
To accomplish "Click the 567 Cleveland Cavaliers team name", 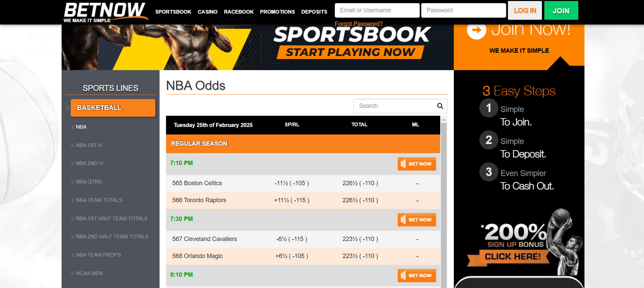I will click(x=204, y=239).
